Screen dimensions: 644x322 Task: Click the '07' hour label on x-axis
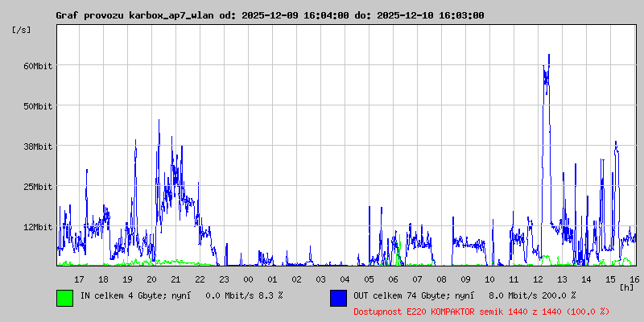click(x=417, y=279)
